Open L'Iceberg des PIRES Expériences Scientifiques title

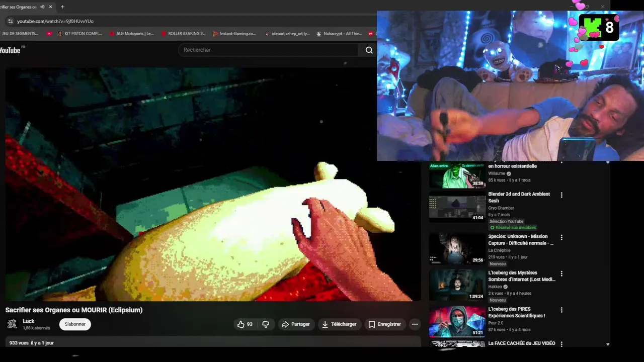point(517,312)
